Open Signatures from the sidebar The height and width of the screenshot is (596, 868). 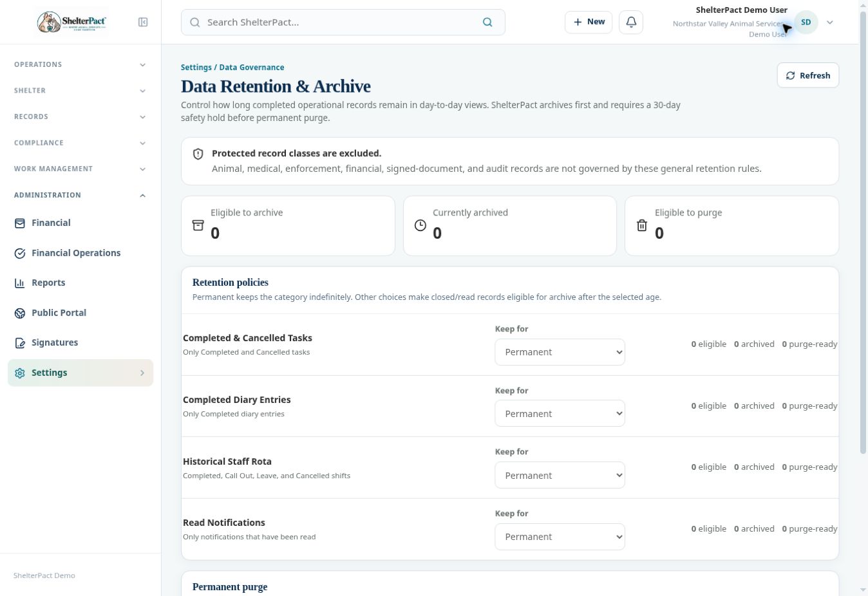[x=80, y=342]
